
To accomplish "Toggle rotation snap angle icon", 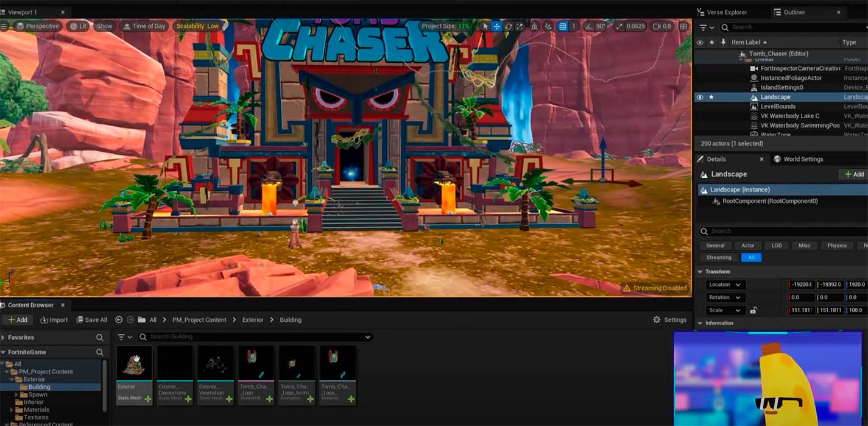I will coord(590,26).
